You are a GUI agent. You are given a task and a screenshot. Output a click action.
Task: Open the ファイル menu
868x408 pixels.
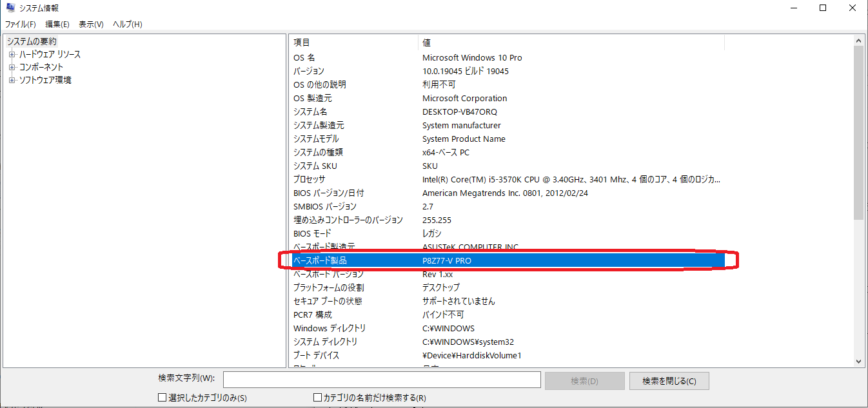[x=20, y=24]
